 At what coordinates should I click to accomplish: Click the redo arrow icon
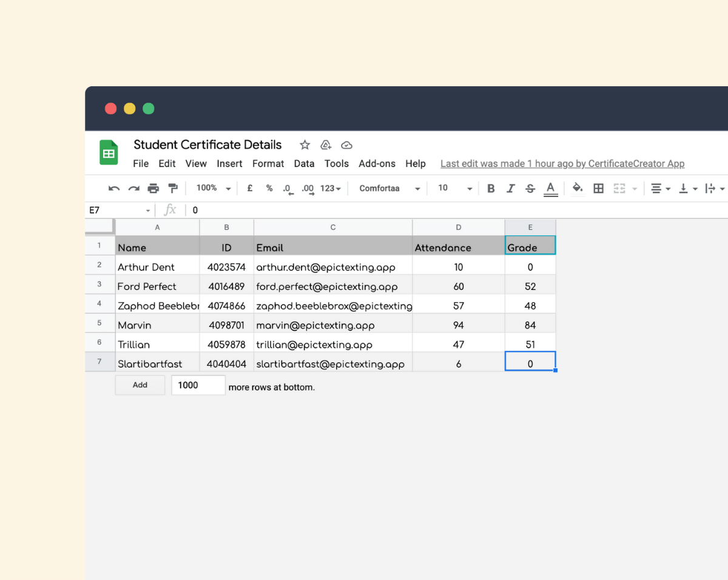pyautogui.click(x=133, y=189)
